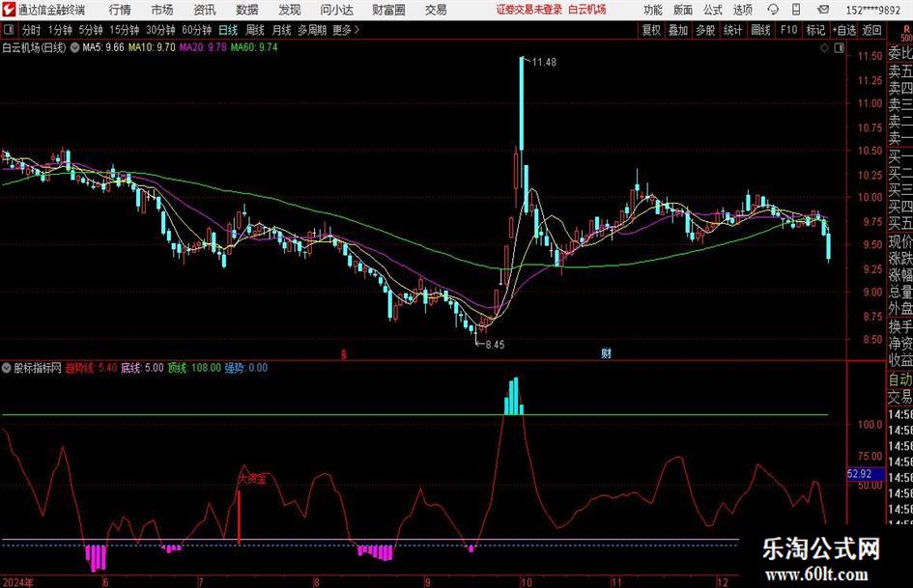The width and height of the screenshot is (913, 588).
Task: Select the 月线 monthly period tab
Action: pyautogui.click(x=282, y=30)
